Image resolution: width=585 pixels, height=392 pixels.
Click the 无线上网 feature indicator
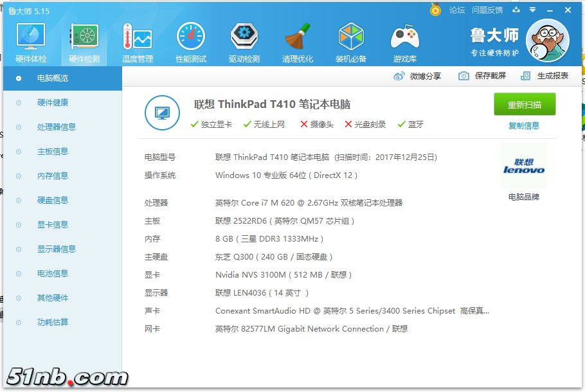point(264,125)
